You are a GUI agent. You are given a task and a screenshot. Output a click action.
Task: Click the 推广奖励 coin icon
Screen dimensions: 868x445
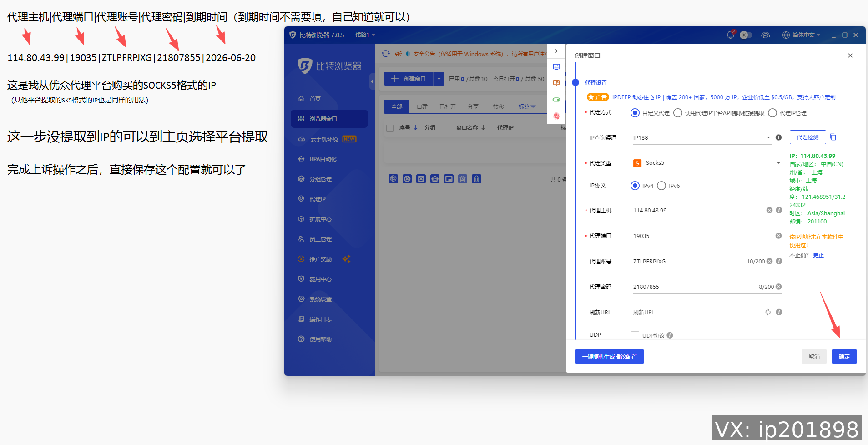pyautogui.click(x=301, y=259)
